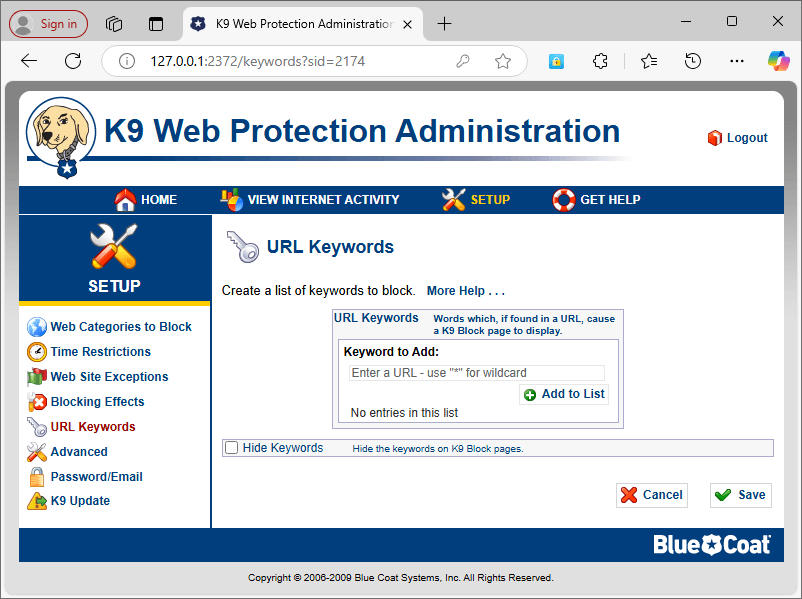Click the clock icon for Time Restrictions
Viewport: 802px width, 599px height.
(x=37, y=352)
